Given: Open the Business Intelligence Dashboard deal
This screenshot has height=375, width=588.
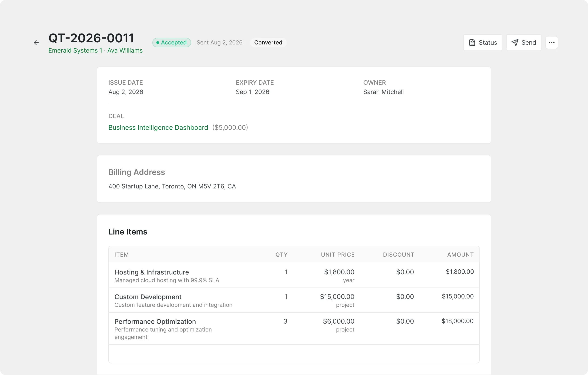Looking at the screenshot, I should tap(158, 127).
